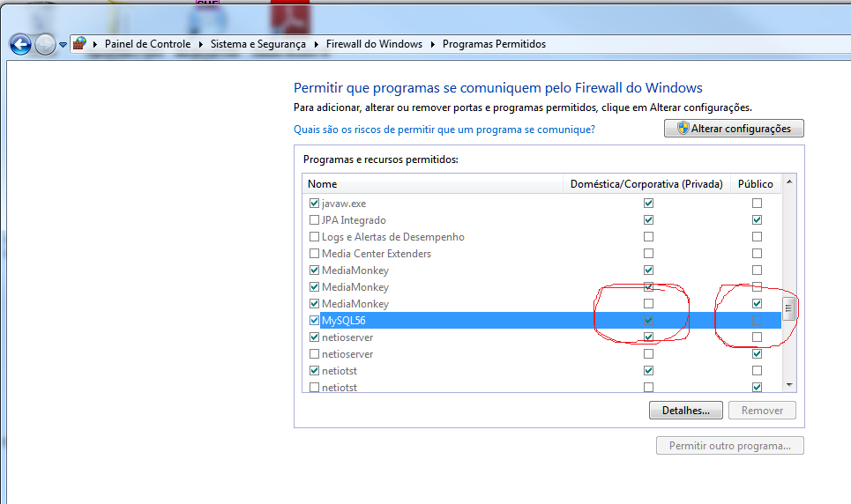Select the highlighted MySQL56 row text
Viewport: 851px width, 504px height.
coord(344,321)
